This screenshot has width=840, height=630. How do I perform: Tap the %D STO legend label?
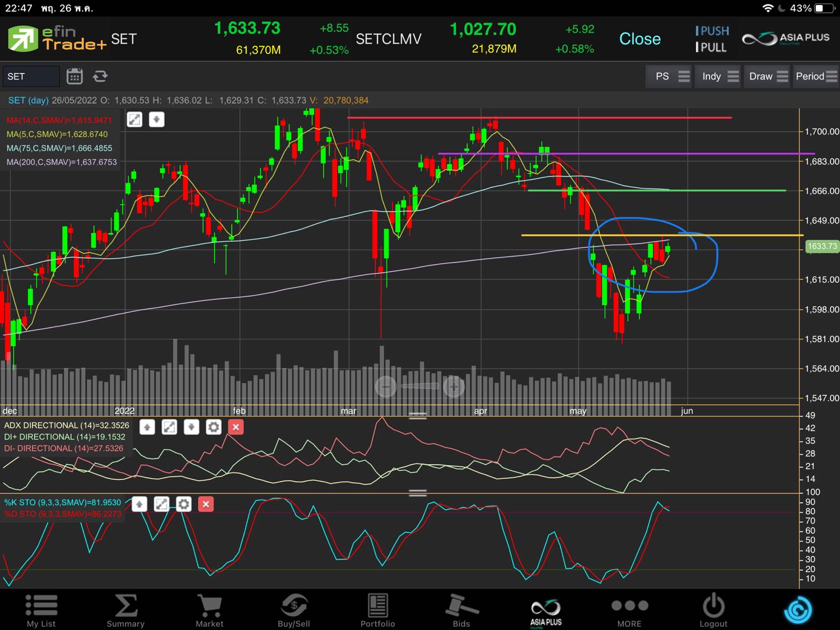[x=63, y=514]
